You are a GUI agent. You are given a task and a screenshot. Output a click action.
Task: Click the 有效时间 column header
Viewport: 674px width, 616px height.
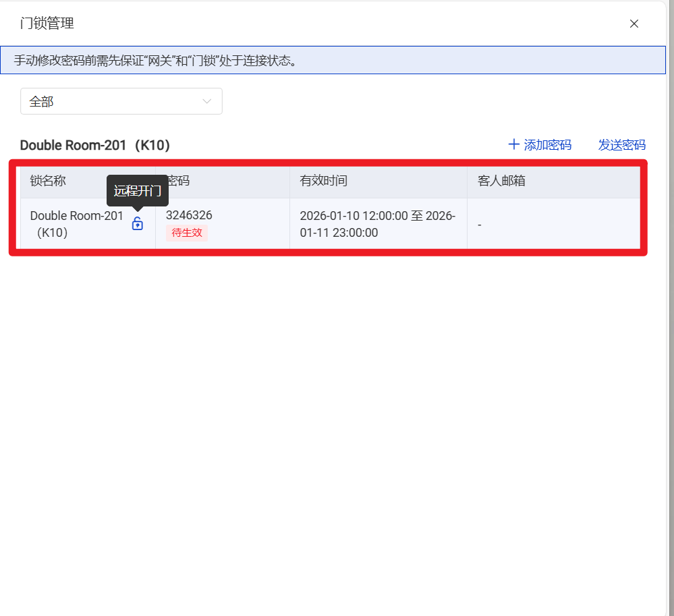(x=324, y=181)
